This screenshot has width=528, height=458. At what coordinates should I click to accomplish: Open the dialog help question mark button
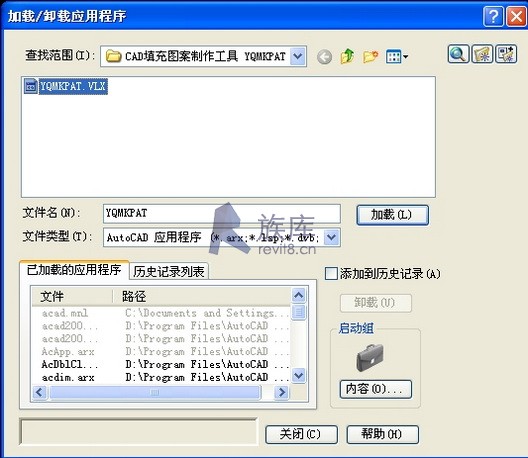click(493, 17)
